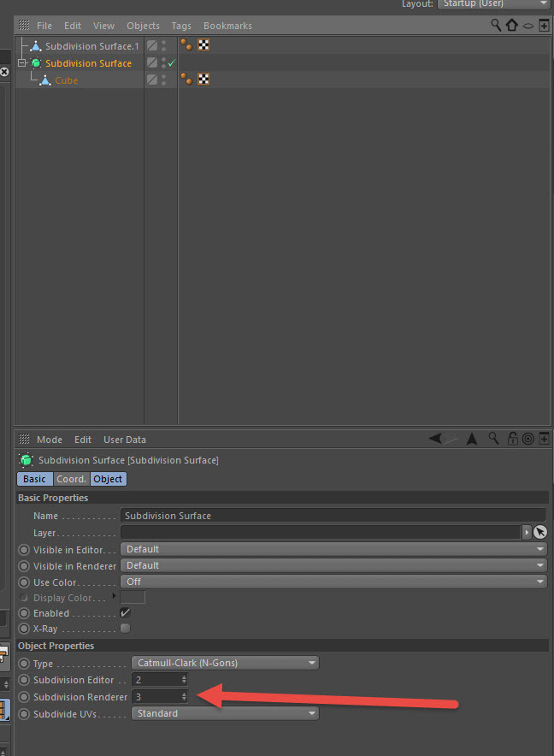Click the Subdivision Editor stepper arrows
The image size is (554, 756).
[x=184, y=680]
